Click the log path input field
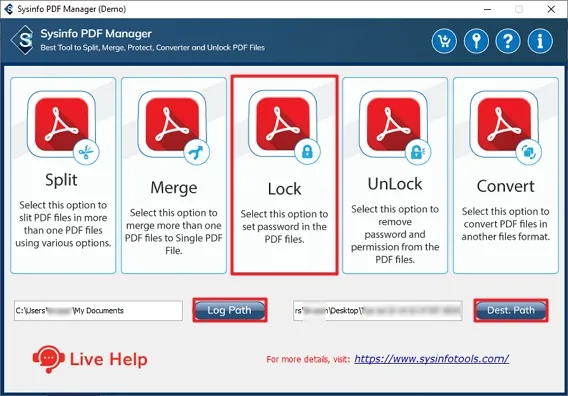The height and width of the screenshot is (396, 568). pos(98,310)
